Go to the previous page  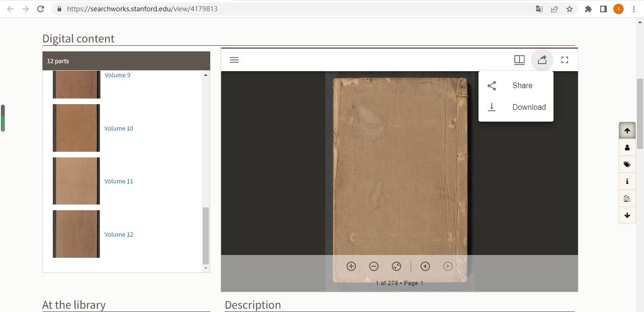point(425,266)
